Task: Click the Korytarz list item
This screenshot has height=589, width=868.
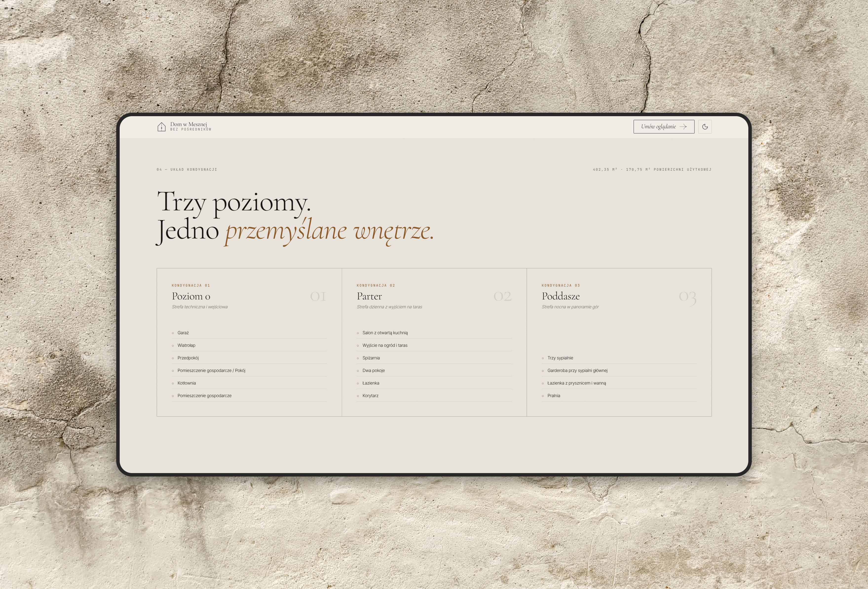Action: (434, 396)
